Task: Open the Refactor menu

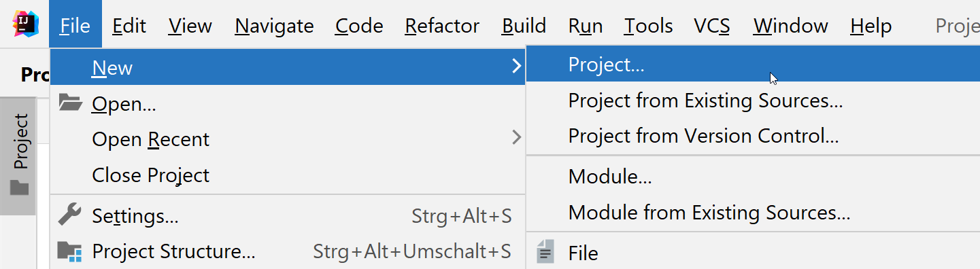Action: coord(442,26)
